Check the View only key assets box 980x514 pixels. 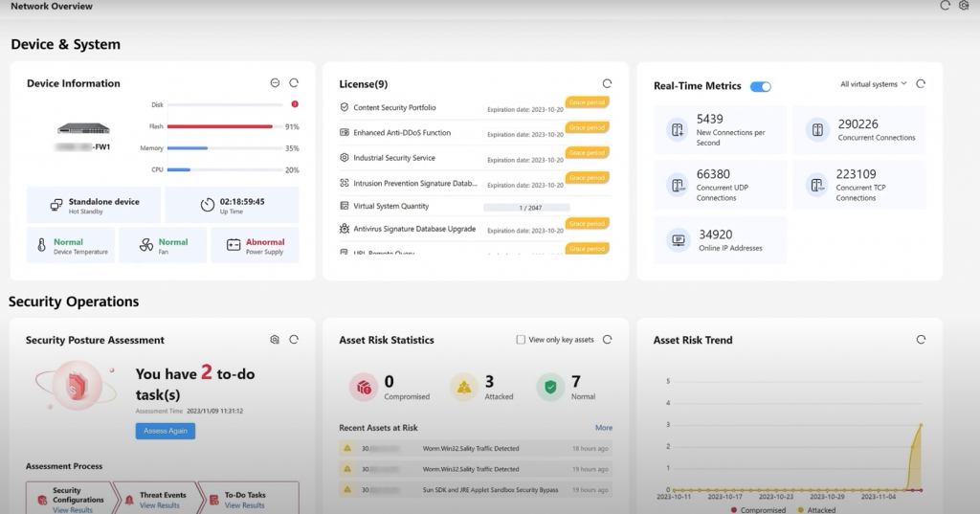point(521,340)
